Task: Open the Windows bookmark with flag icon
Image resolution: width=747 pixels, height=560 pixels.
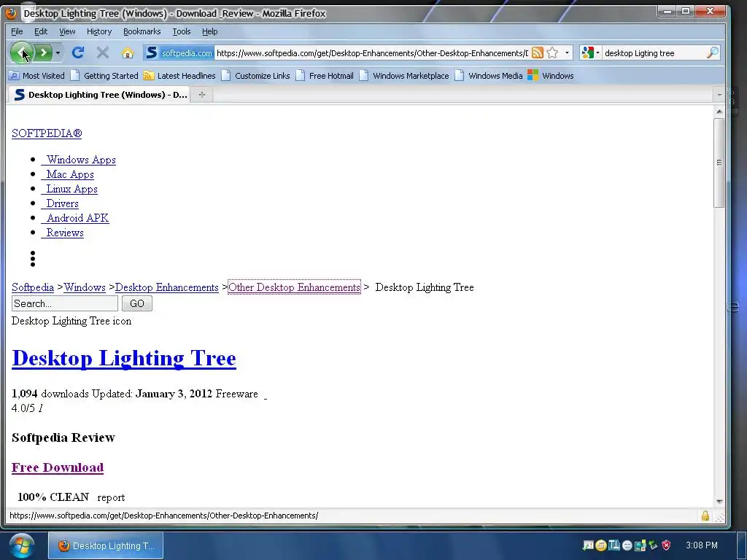Action: tap(551, 76)
